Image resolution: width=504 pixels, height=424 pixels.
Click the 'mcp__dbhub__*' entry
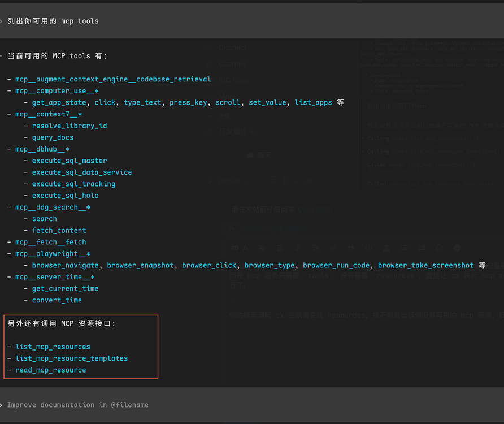42,149
